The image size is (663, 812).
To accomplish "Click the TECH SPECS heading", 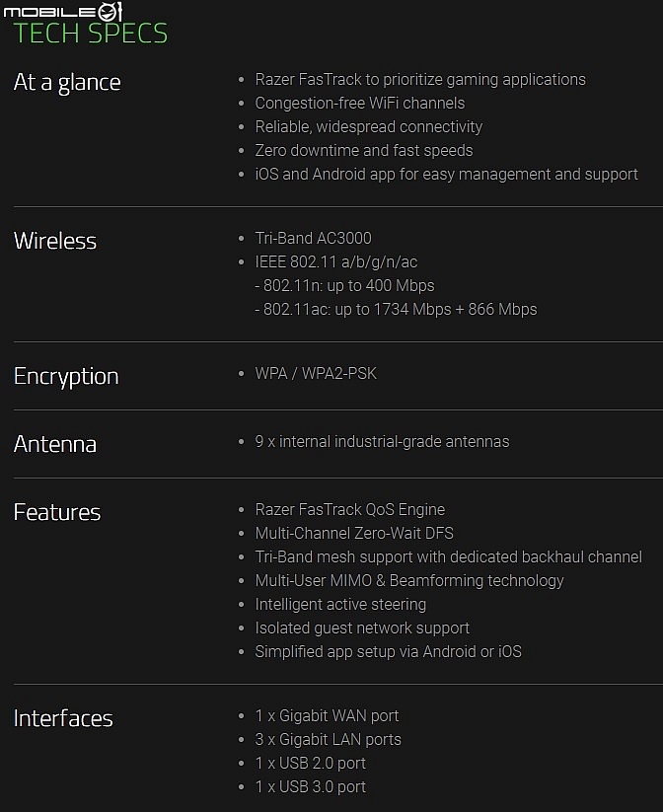I will pos(91,34).
